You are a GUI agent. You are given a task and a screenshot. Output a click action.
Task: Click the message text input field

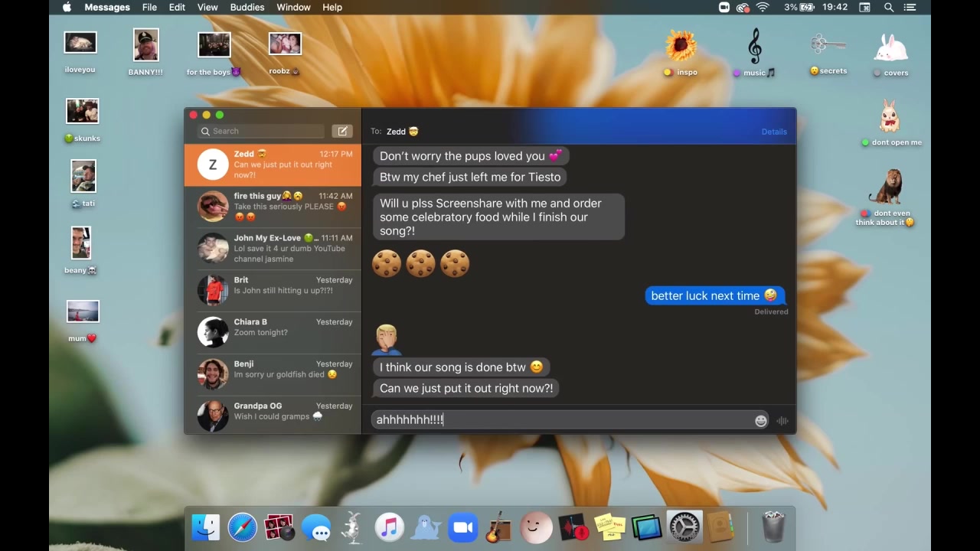[x=563, y=420]
